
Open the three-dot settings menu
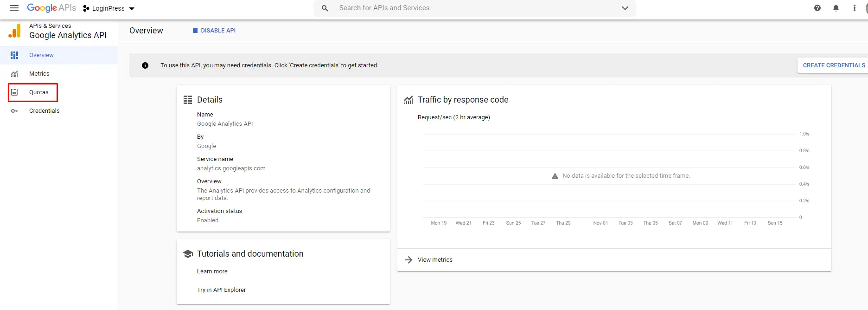pos(855,8)
